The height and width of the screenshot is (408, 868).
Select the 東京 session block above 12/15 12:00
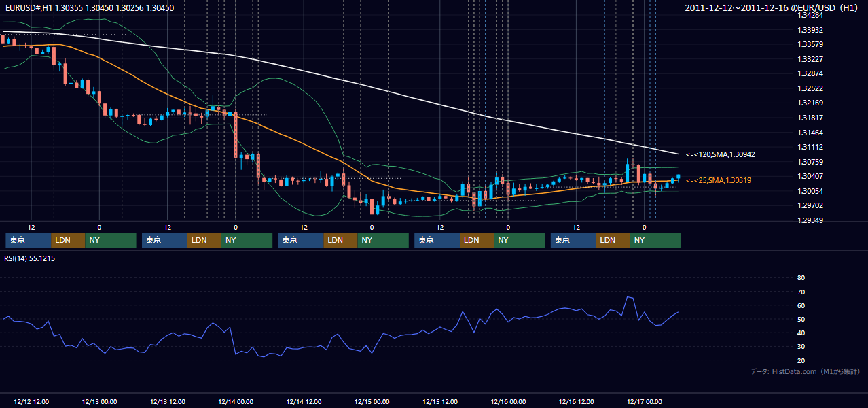[x=437, y=240]
